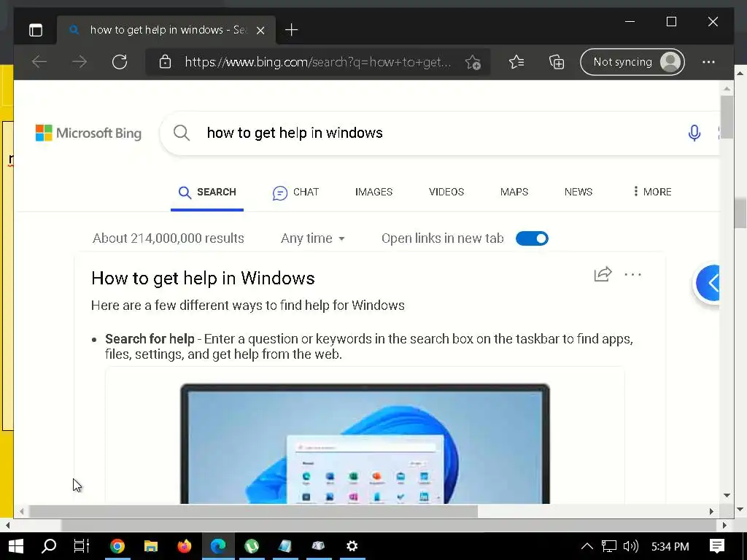
Task: Open the clock showing 5:34 PM
Action: [670, 547]
